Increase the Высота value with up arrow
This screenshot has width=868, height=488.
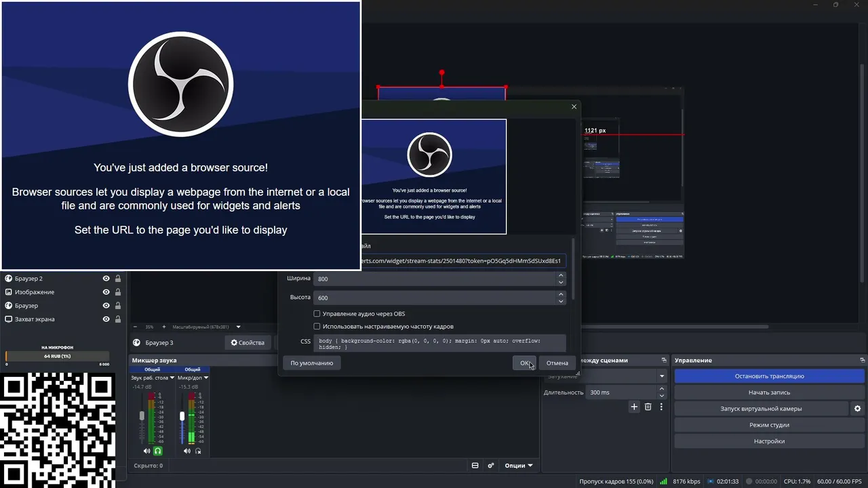coord(561,295)
